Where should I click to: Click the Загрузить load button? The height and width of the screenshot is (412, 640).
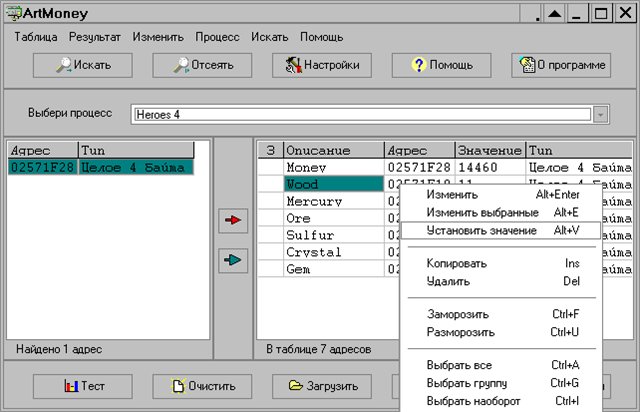[x=322, y=385]
